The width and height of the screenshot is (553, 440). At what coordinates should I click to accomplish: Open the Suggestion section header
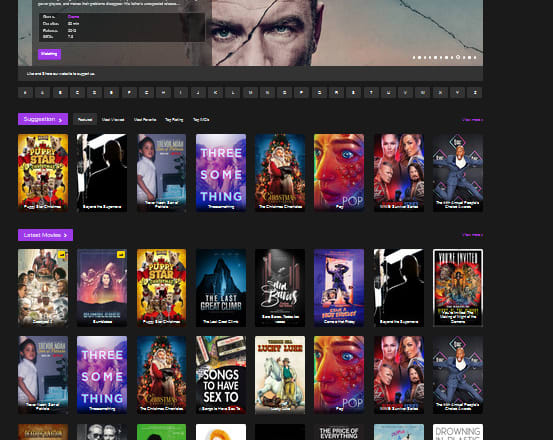(43, 119)
